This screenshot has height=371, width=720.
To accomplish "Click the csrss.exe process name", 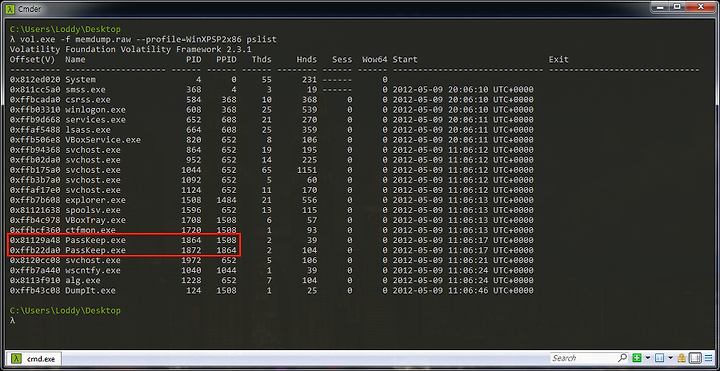I will click(x=88, y=100).
